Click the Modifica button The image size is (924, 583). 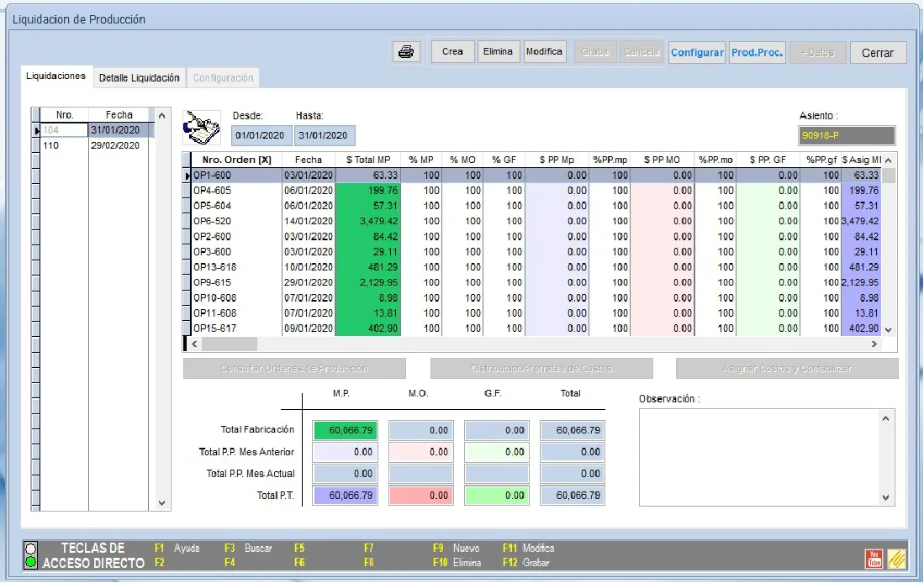point(544,52)
